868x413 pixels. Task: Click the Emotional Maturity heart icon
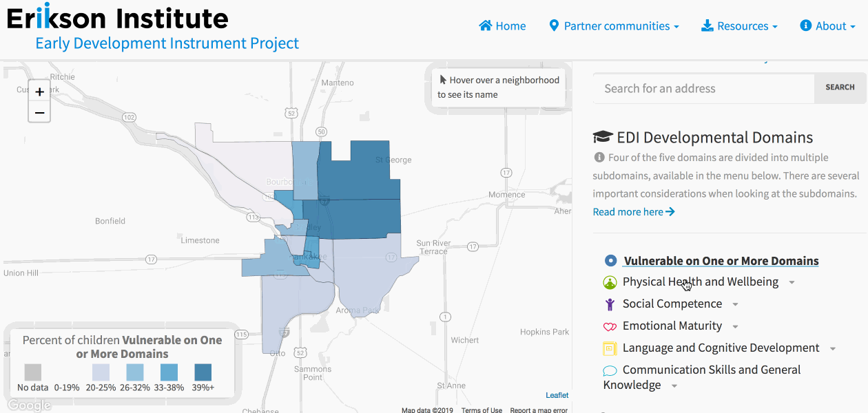point(610,326)
